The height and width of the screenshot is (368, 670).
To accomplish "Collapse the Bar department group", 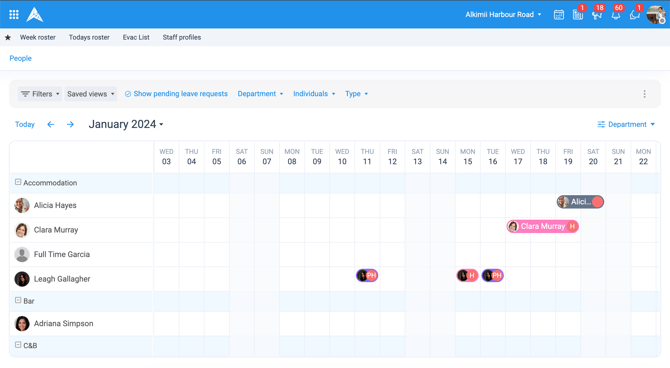I will tap(18, 300).
